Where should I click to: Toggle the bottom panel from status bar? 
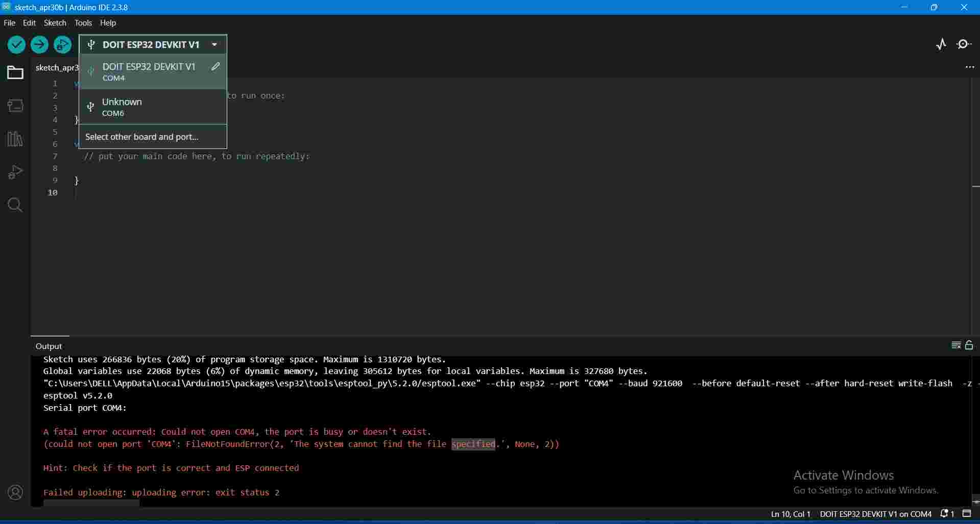[x=967, y=514]
